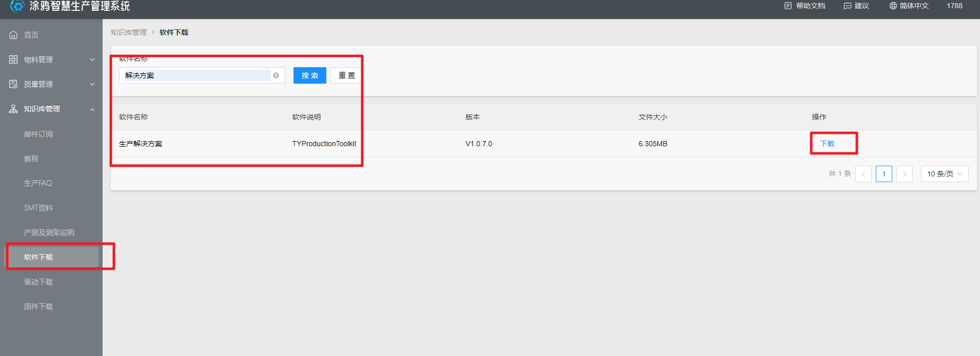
Task: Open the home icon in sidebar
Action: 13,35
